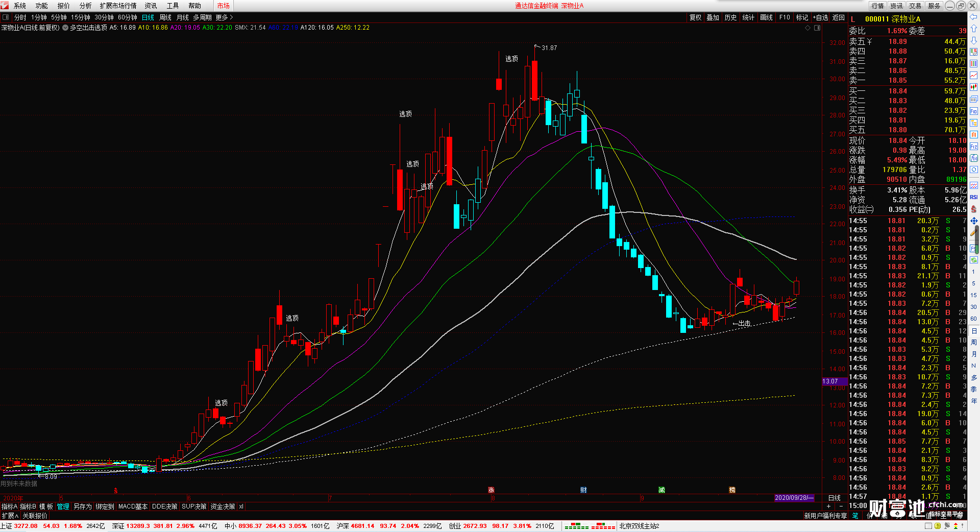Click the 关联报价 button

[35, 516]
